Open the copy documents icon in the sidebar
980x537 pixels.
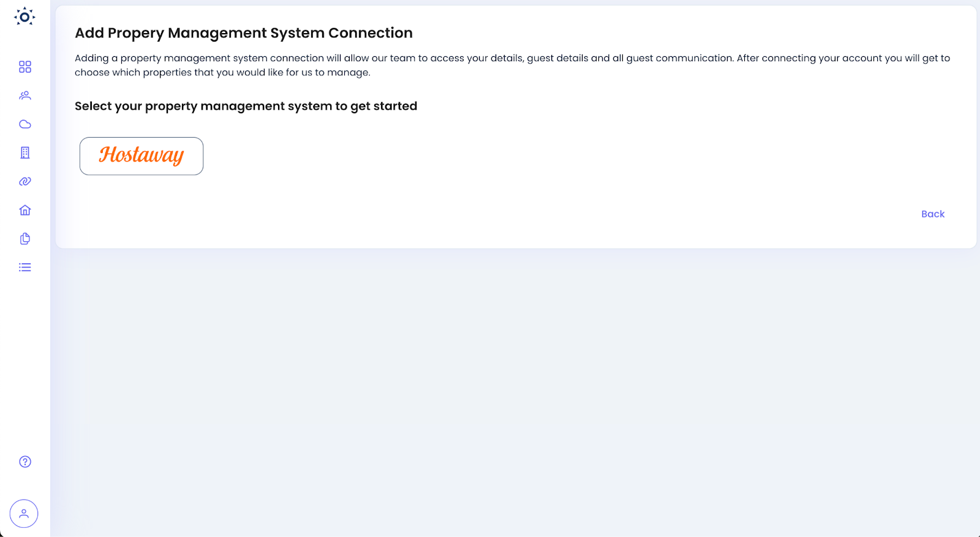[x=25, y=239]
